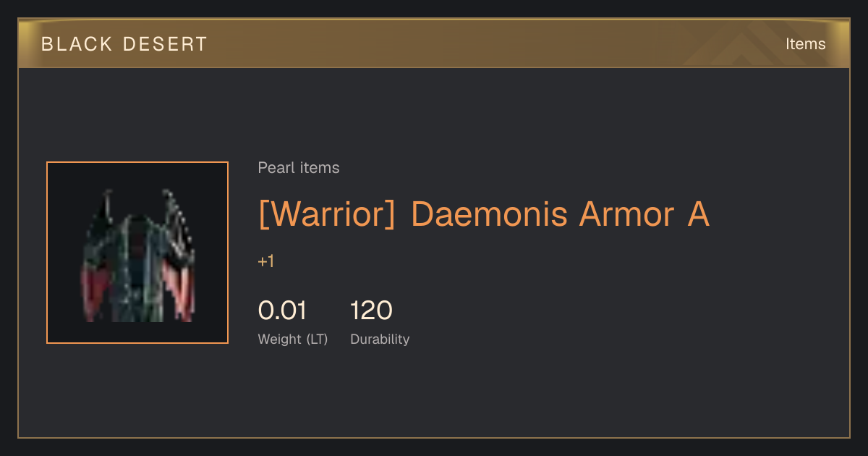The width and height of the screenshot is (868, 456).
Task: Click the spiked shoulder on armor icon
Action: click(178, 217)
